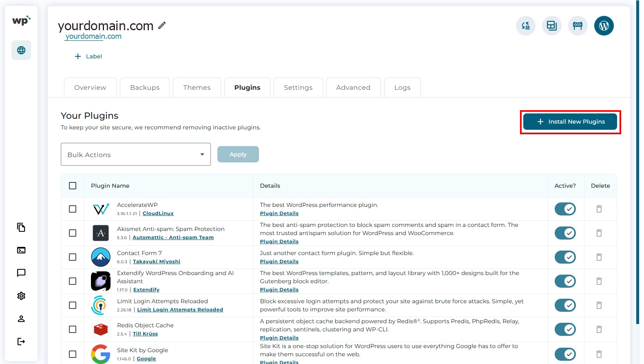Click the staging layout icon at top right
Screen dimensions: 644x364
tap(552, 26)
